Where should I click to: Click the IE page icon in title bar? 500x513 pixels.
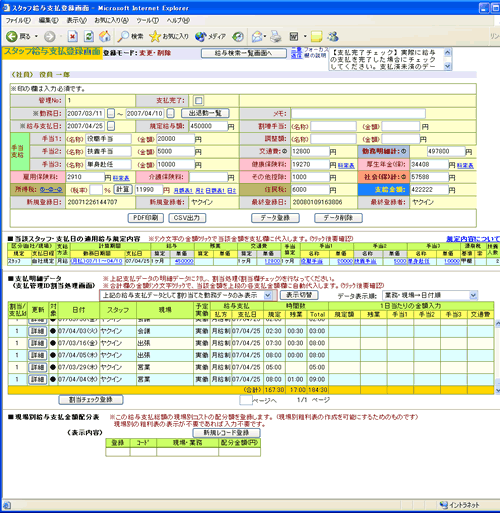[6, 7]
